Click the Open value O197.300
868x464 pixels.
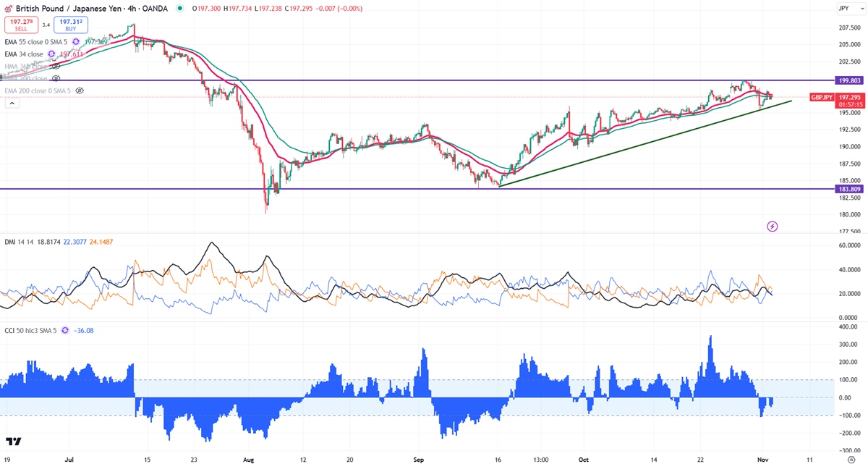pyautogui.click(x=206, y=9)
